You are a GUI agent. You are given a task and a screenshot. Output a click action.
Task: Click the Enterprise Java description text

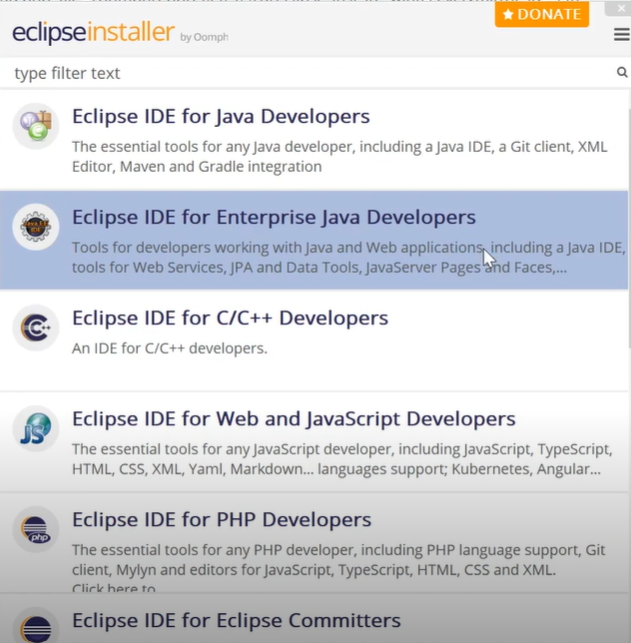pyautogui.click(x=349, y=258)
